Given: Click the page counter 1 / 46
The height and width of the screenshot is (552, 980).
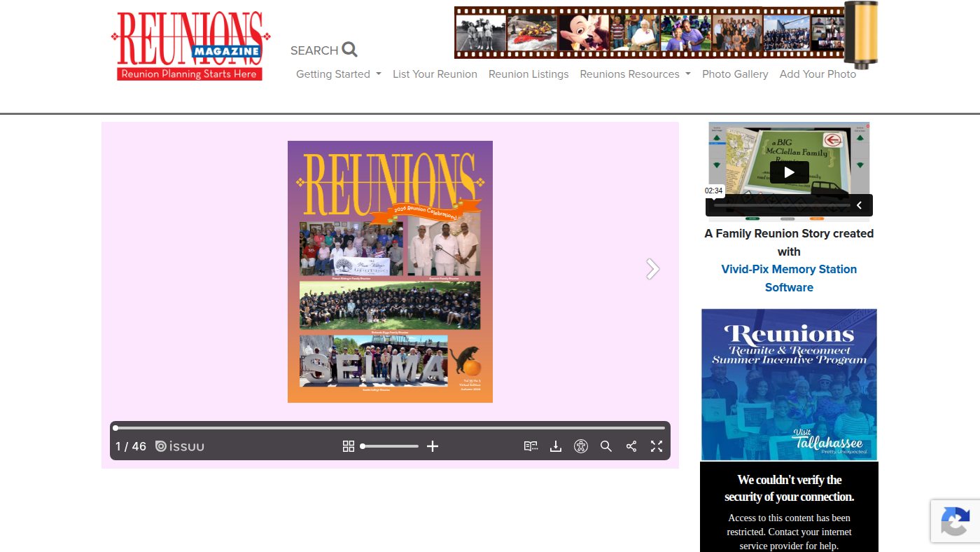Looking at the screenshot, I should [x=131, y=446].
